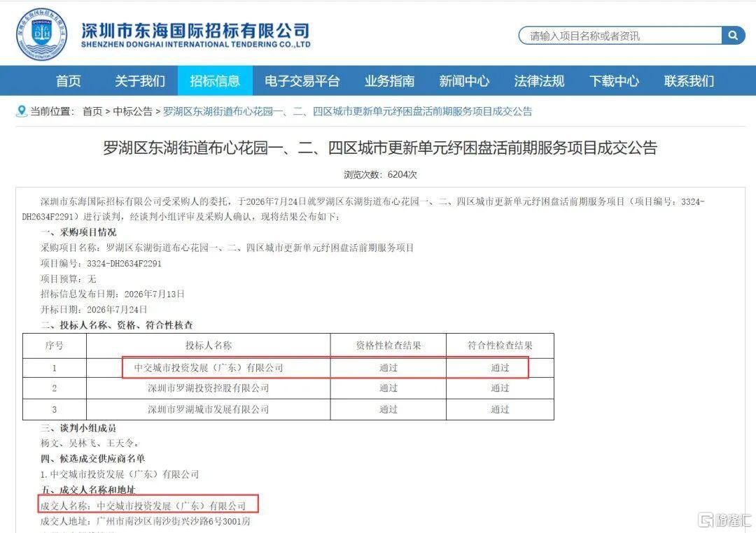Open the 联系我们 menu item

[x=689, y=80]
